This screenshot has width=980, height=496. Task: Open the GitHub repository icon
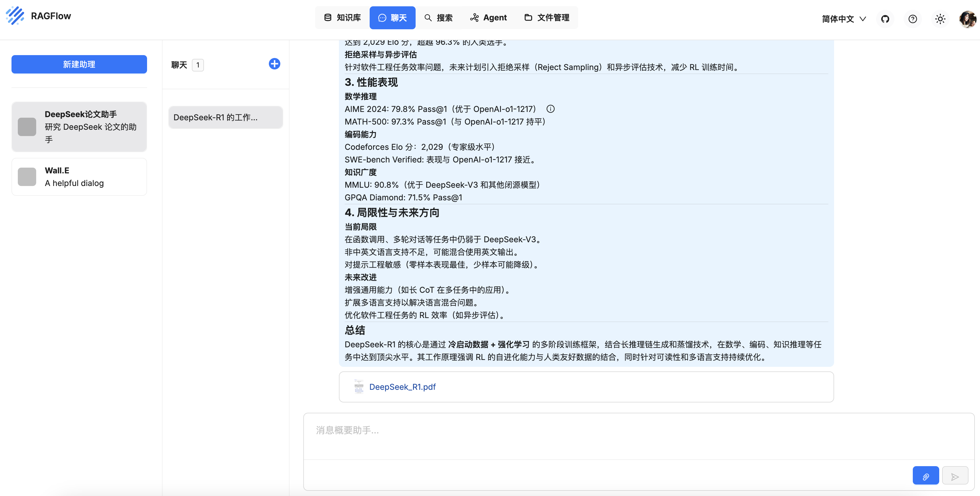885,19
